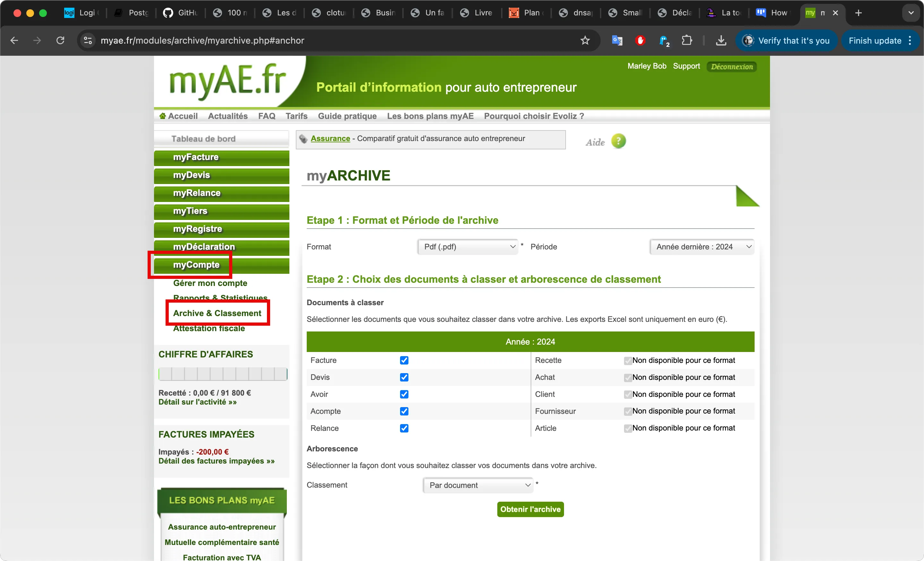Image resolution: width=924 pixels, height=561 pixels.
Task: Uncheck the Avoir checkbox
Action: pyautogui.click(x=404, y=395)
